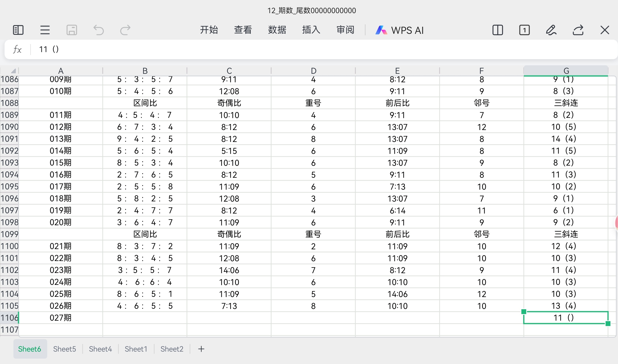Open the 插入 menu
The image size is (618, 364).
pos(311,30)
